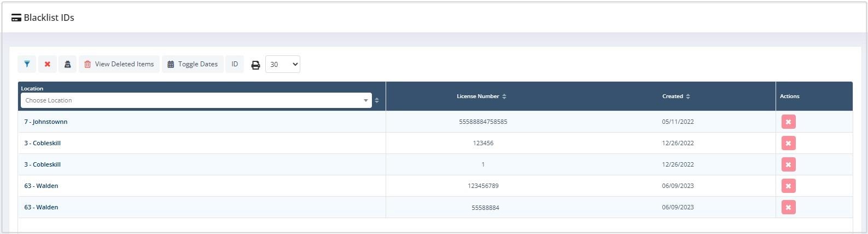Remove the Walden 123456789 blacklist entry
The width and height of the screenshot is (868, 234).
(x=788, y=186)
